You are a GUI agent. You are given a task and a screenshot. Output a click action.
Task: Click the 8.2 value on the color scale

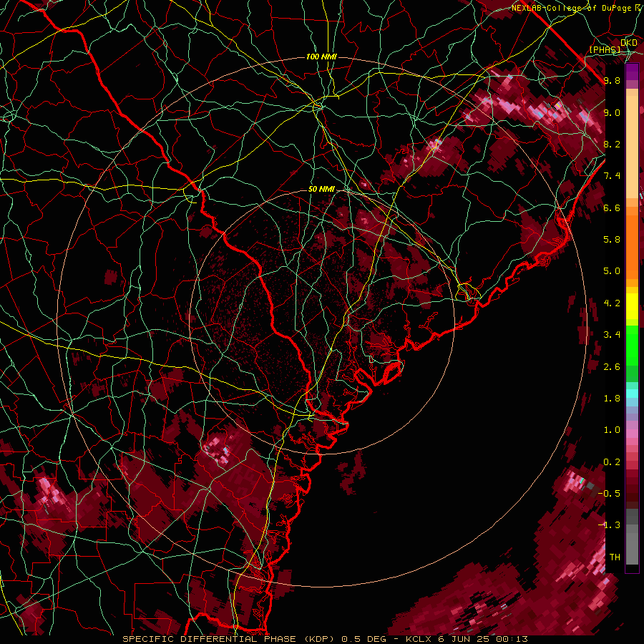pos(612,144)
